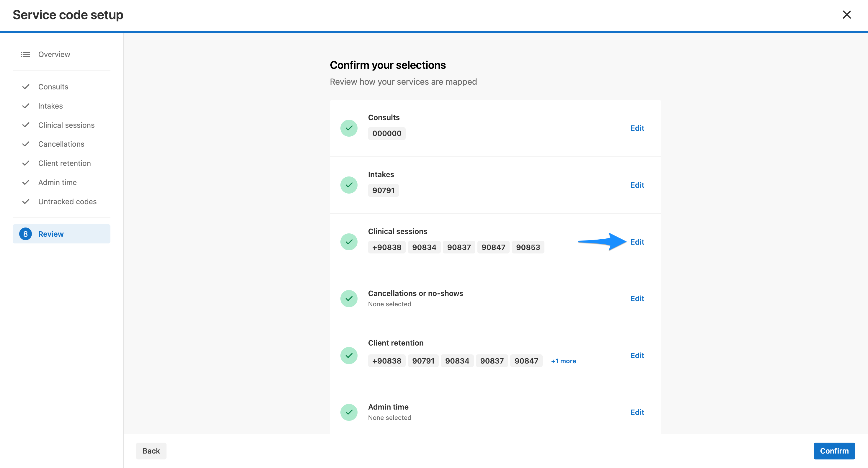Click green check circle for Clinical sessions
The height and width of the screenshot is (468, 868).
coord(349,242)
